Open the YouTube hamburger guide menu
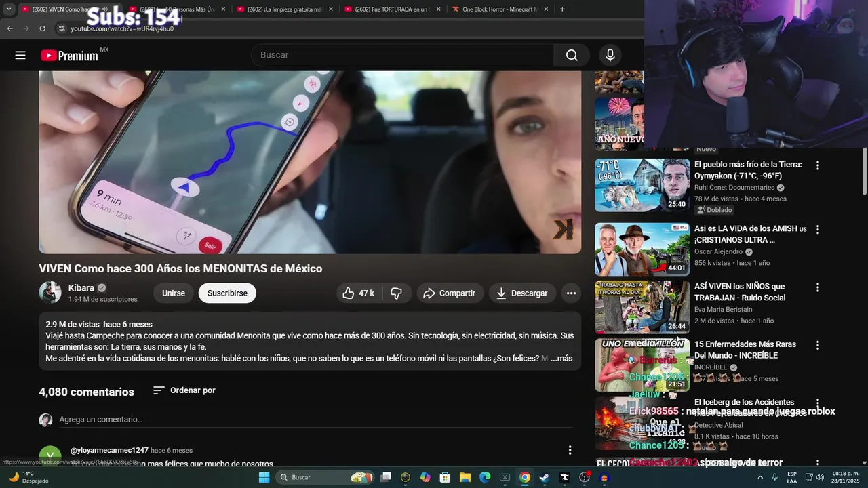Viewport: 868px width, 488px height. [x=20, y=56]
